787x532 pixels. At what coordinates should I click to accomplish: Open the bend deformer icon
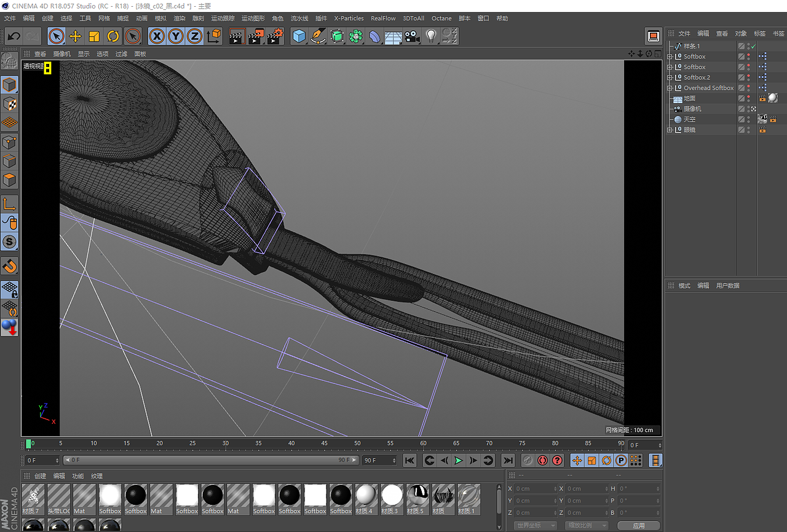(x=374, y=36)
